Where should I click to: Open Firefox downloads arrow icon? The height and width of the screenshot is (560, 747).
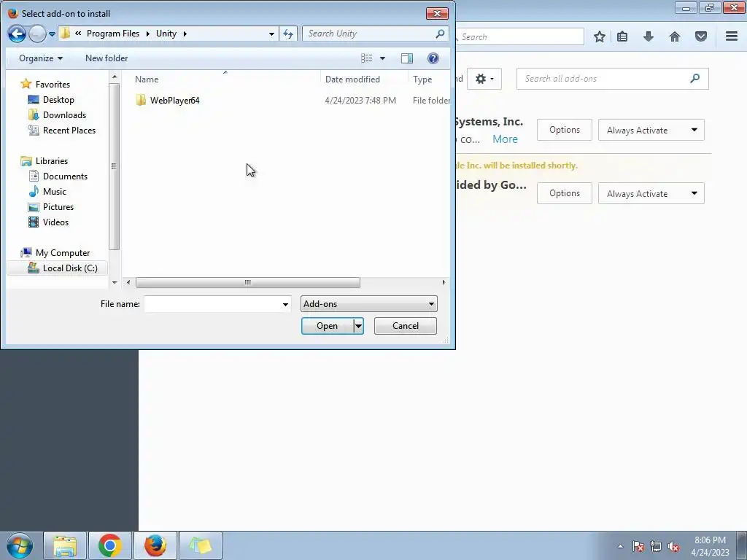tap(649, 36)
